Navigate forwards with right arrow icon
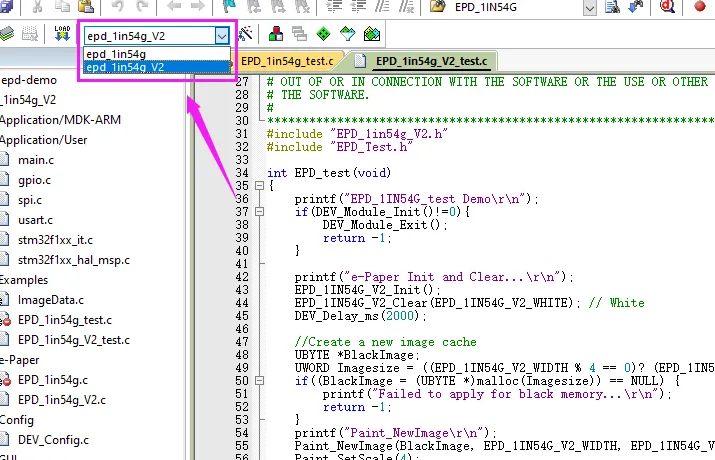The width and height of the screenshot is (715, 460). 197,6
